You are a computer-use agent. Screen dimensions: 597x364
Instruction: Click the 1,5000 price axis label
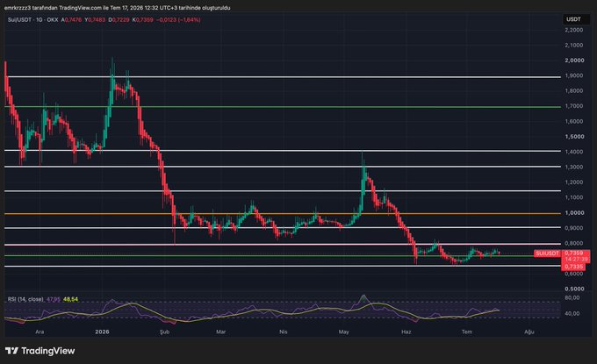coord(574,137)
